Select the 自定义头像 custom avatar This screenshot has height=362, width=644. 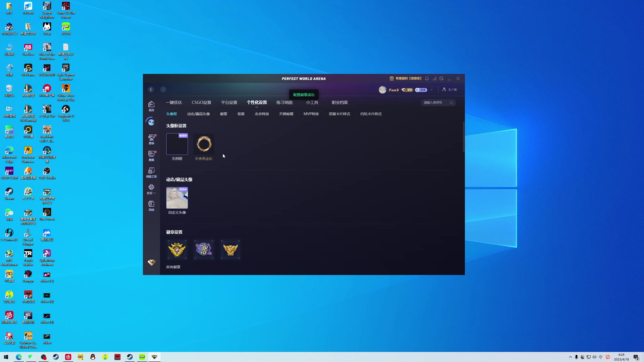coord(177,198)
